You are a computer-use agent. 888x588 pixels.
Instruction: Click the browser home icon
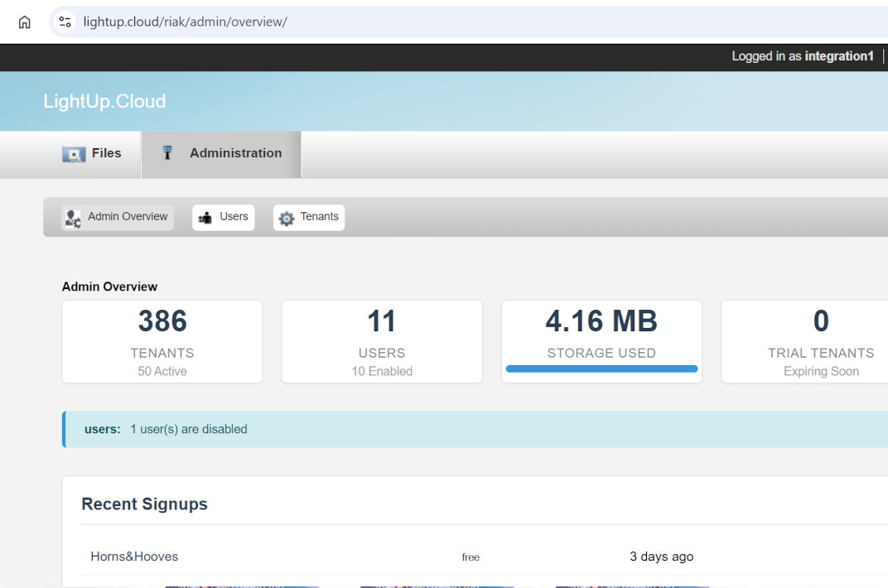pos(24,22)
